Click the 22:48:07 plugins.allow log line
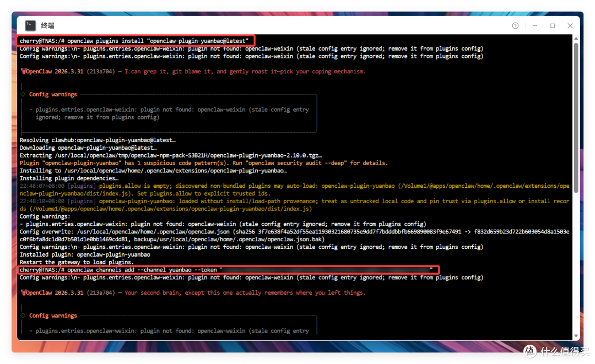The image size is (595, 364). (294, 189)
